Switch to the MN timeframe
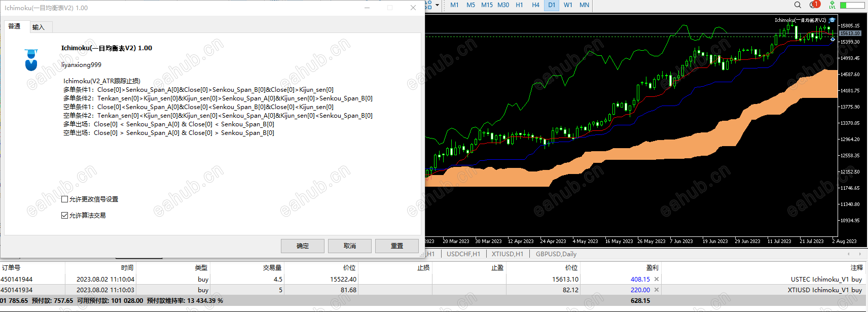 coord(584,5)
